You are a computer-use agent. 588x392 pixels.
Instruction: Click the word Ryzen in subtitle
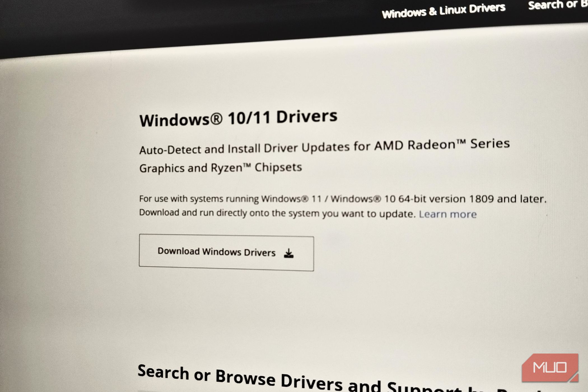227,168
